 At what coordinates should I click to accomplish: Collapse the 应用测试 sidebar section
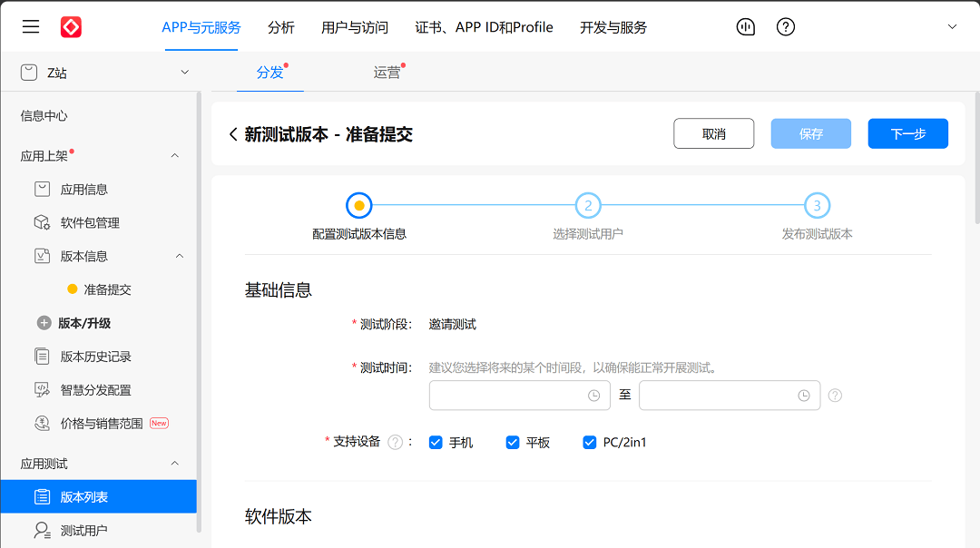(x=175, y=464)
